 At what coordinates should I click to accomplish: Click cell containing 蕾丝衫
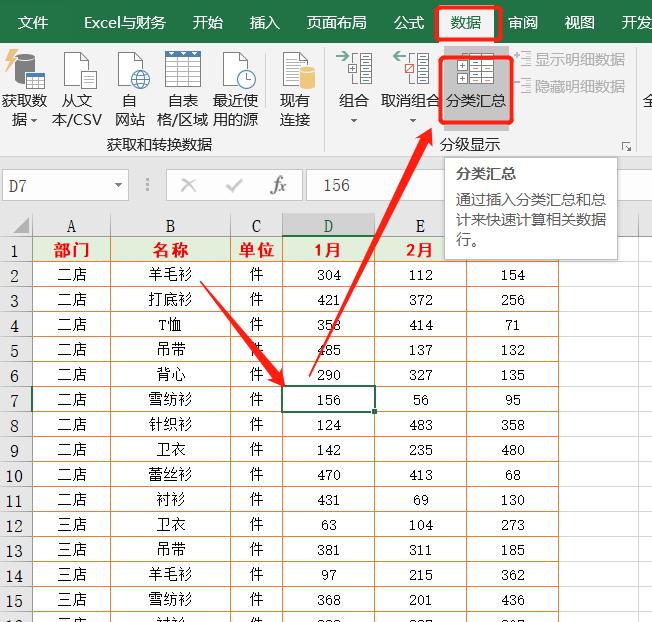pos(170,474)
